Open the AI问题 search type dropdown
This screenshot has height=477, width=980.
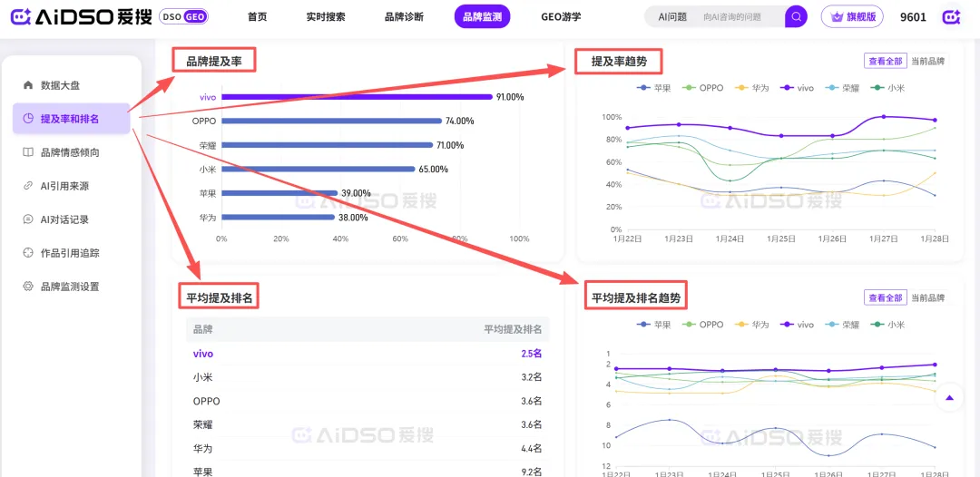click(x=671, y=16)
